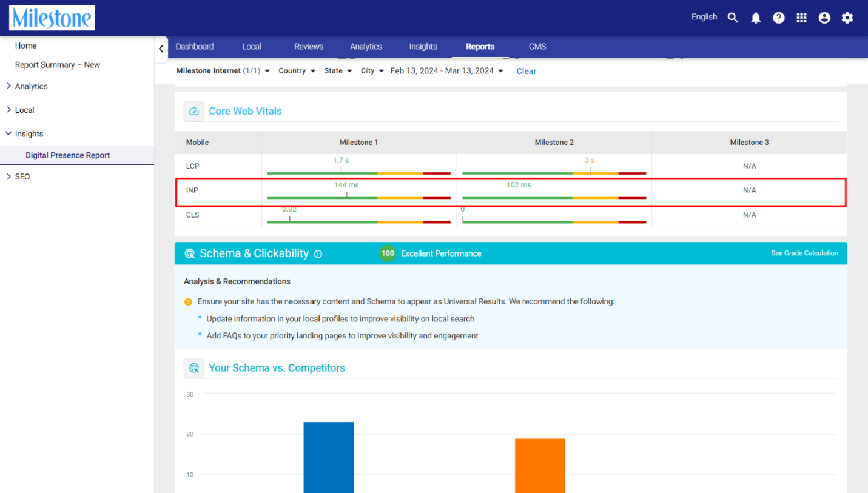This screenshot has height=493, width=868.
Task: Click the Your Schema vs. Competitors heading
Action: 277,368
